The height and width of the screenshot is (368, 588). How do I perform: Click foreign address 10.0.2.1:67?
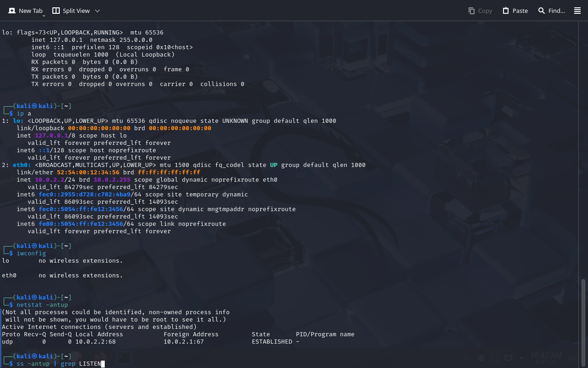click(184, 342)
